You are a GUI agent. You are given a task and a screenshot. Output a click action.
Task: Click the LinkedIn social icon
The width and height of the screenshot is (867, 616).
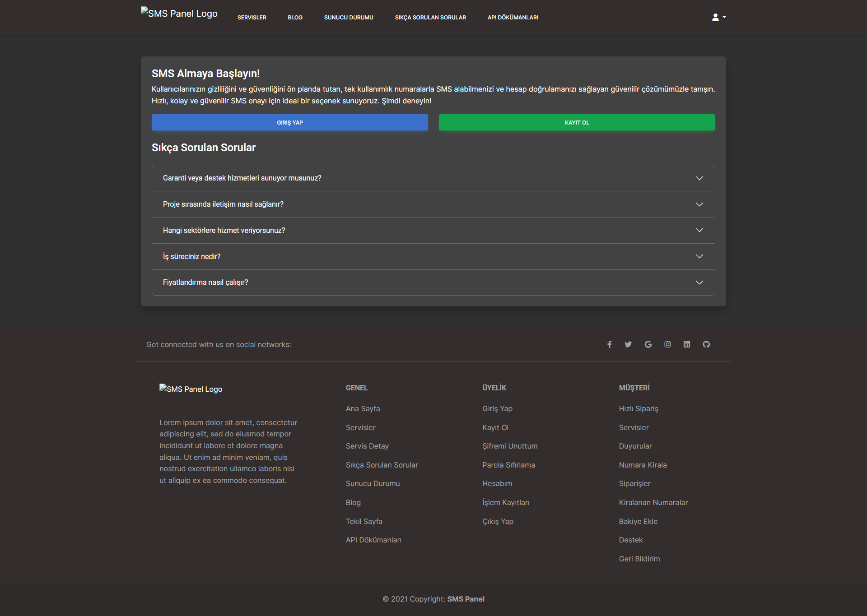[687, 344]
